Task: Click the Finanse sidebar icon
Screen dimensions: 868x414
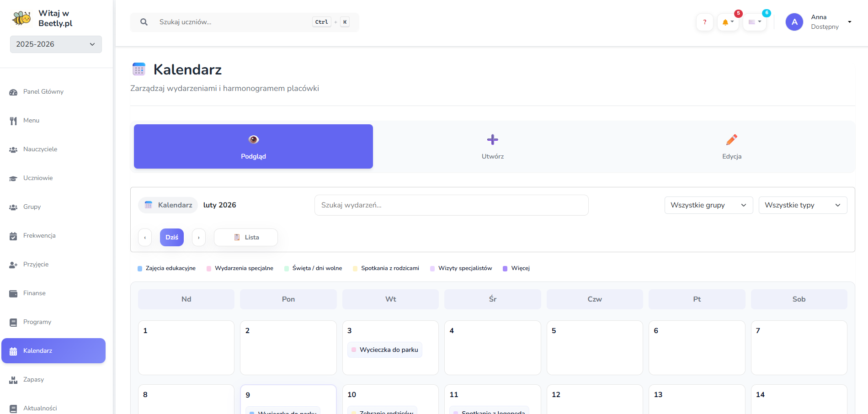Action: pos(13,293)
